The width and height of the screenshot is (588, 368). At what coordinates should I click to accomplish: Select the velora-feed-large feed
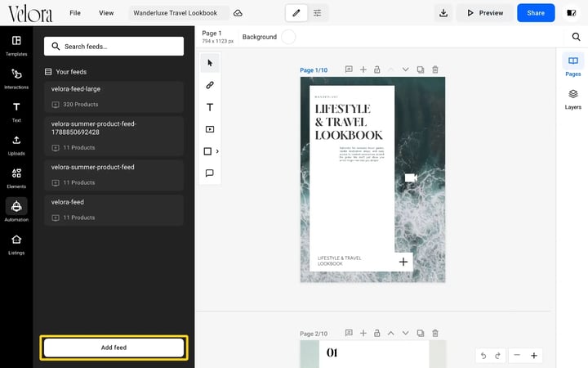(x=114, y=97)
